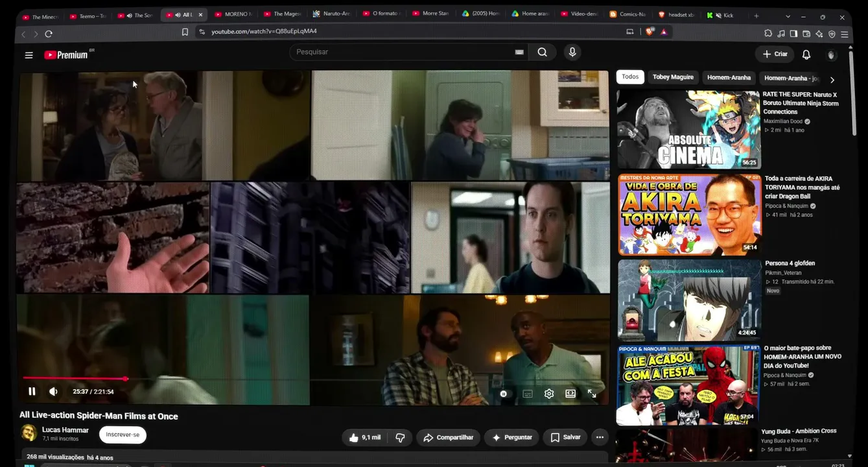Switch the video to theater mode

570,394
